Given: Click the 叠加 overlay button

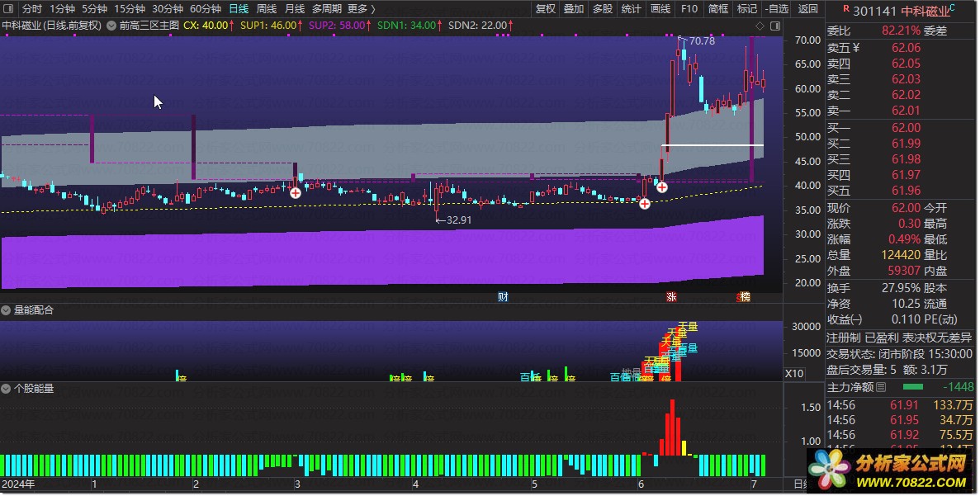Looking at the screenshot, I should click(x=574, y=9).
